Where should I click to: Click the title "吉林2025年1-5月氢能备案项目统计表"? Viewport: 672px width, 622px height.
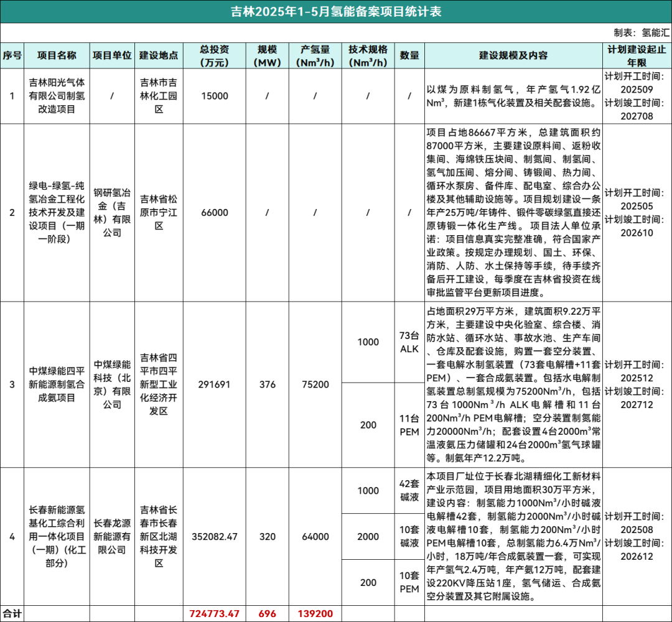(336, 12)
